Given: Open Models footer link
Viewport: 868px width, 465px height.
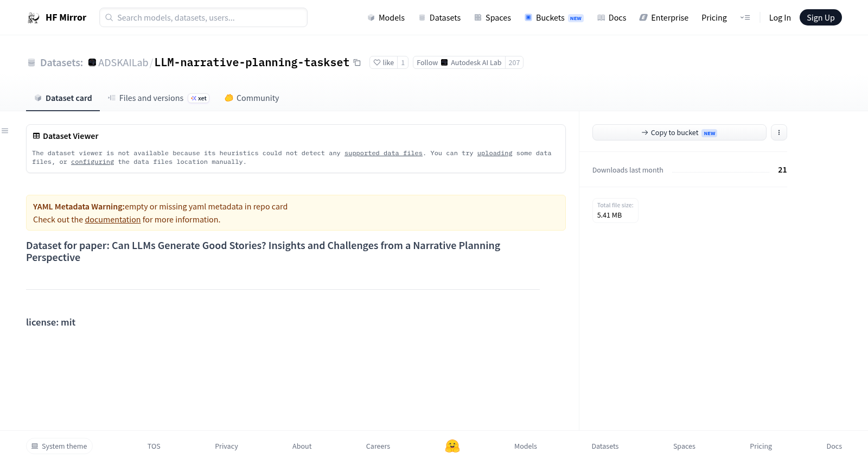Looking at the screenshot, I should [526, 446].
